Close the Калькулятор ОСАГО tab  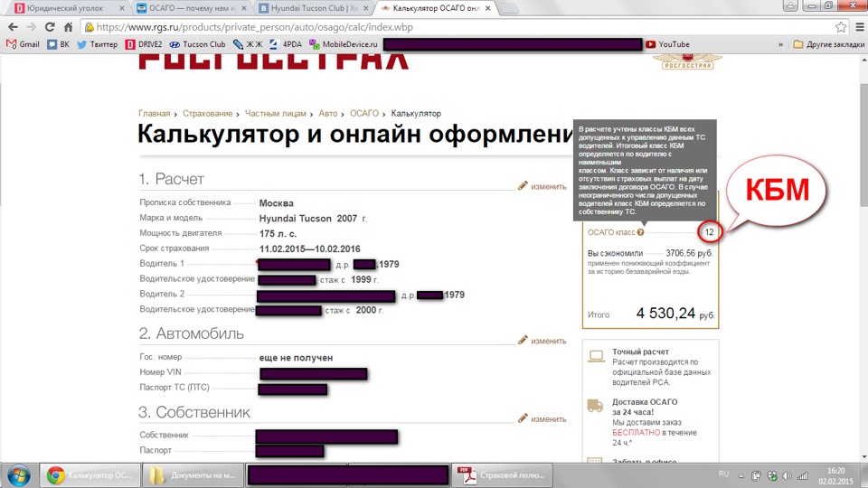coord(487,8)
